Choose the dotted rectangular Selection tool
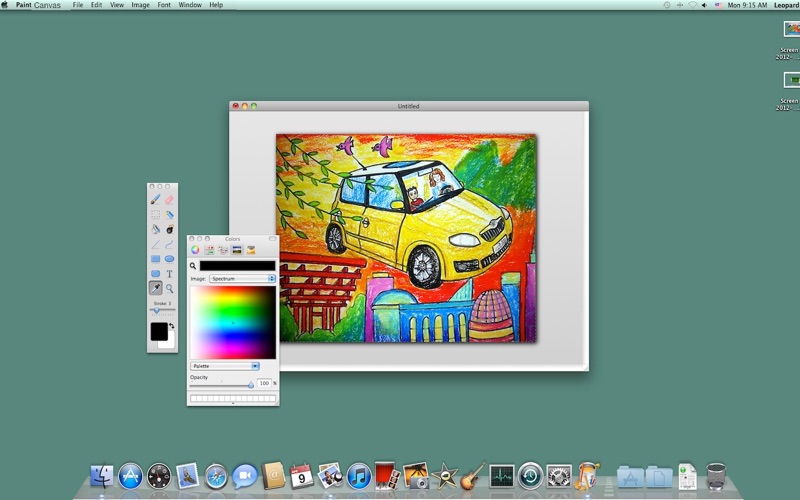Viewport: 800px width, 500px height. tap(156, 214)
